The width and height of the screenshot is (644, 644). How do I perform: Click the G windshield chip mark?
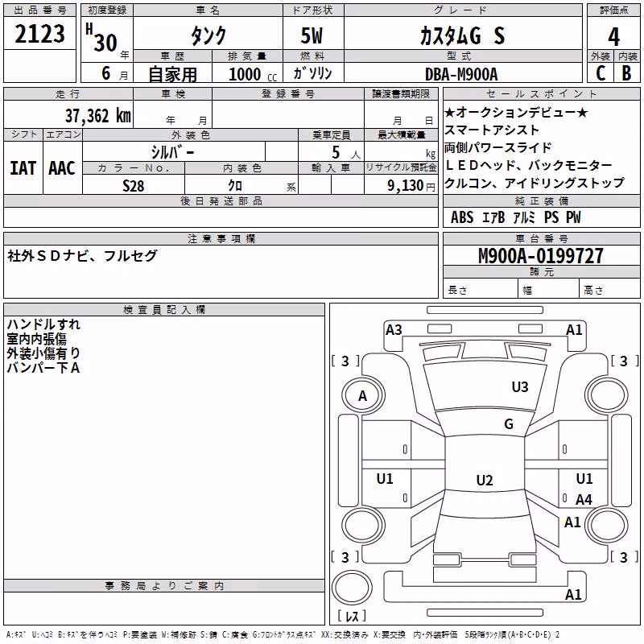[x=509, y=423]
